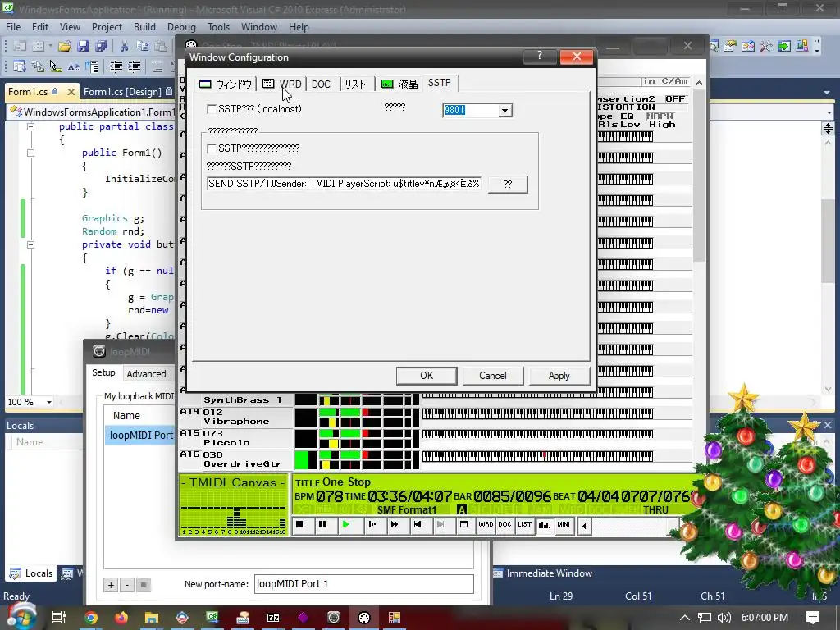Viewport: 840px width, 630px height.
Task: Open the notification center icon
Action: coord(813,618)
